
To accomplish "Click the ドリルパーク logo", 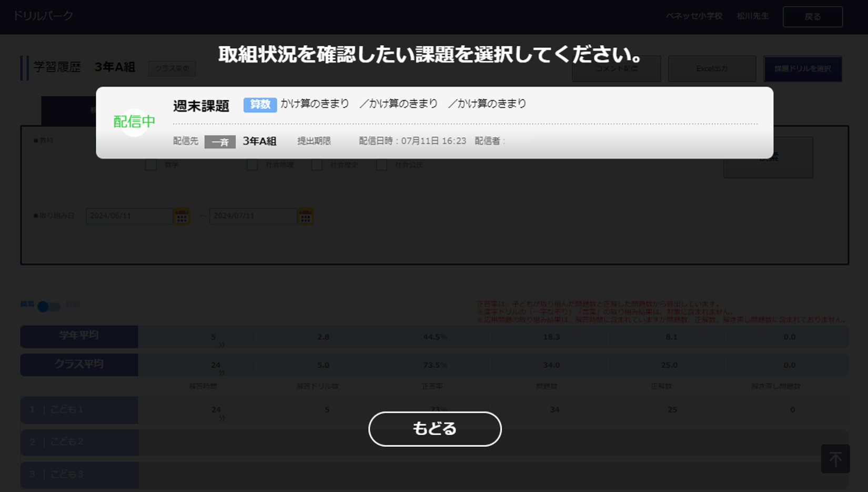I will 43,16.
